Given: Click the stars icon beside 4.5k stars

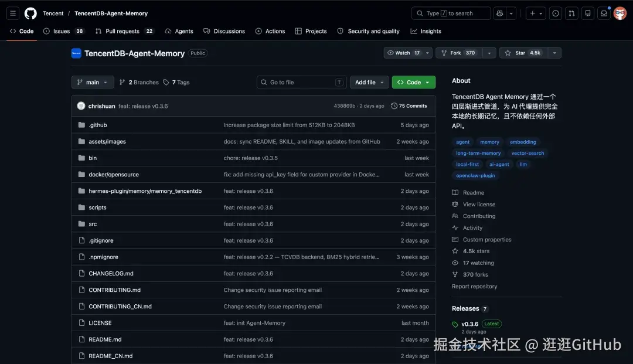Looking at the screenshot, I should [455, 251].
